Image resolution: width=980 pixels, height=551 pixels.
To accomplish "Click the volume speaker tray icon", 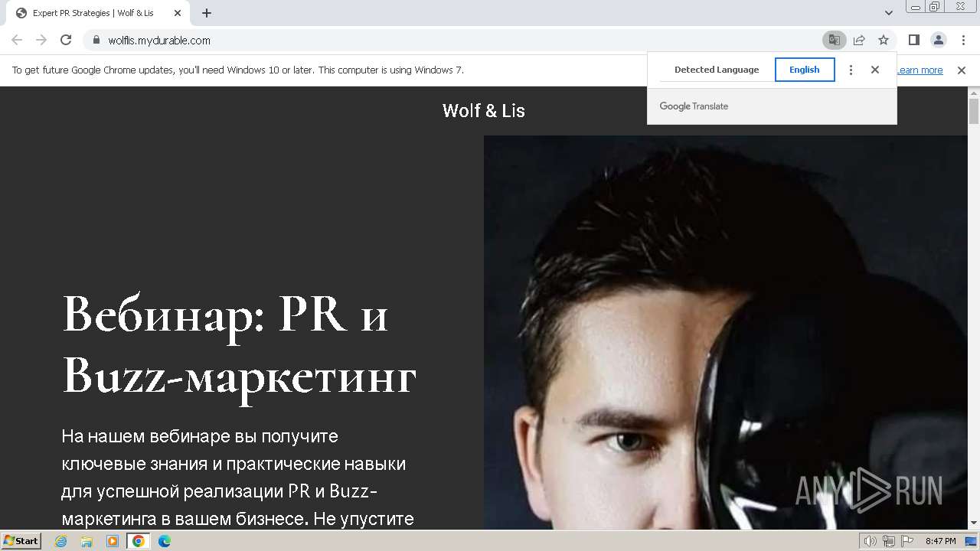I will [871, 541].
